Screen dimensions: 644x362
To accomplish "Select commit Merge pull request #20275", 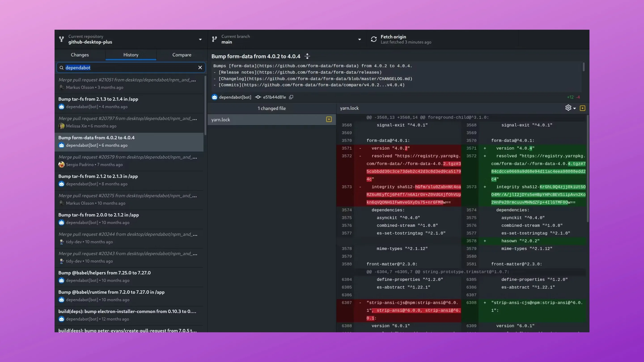I will point(129,199).
